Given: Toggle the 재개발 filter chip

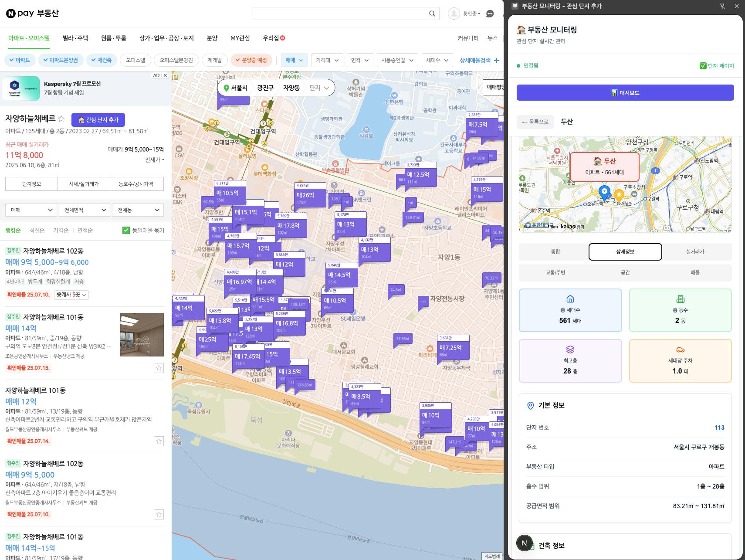Looking at the screenshot, I should [x=215, y=60].
